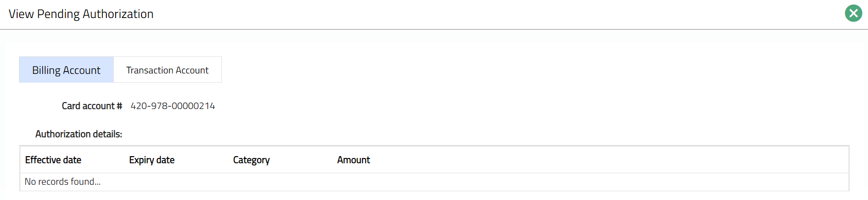Switch to the Transaction Account tab
868x200 pixels.
click(167, 70)
